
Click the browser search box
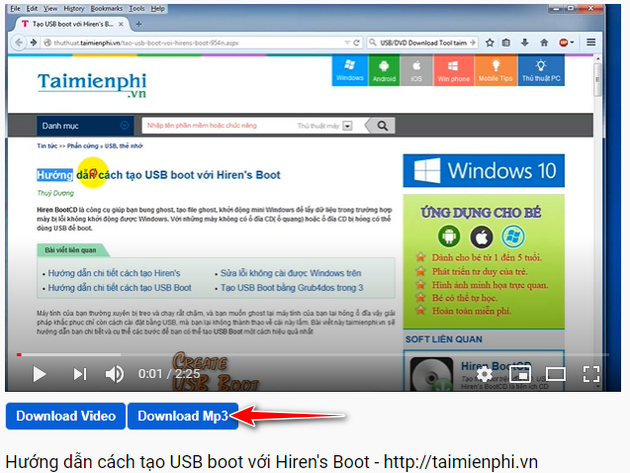click(x=422, y=43)
